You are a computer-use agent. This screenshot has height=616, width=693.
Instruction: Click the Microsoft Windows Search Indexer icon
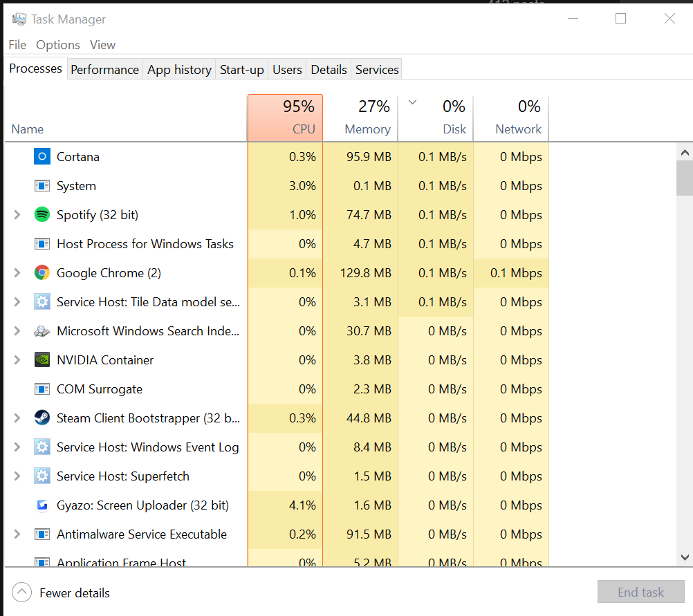pos(42,331)
